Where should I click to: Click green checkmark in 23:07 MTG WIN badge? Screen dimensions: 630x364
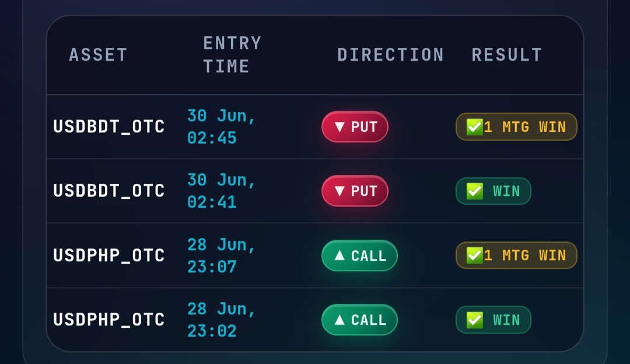pos(474,256)
